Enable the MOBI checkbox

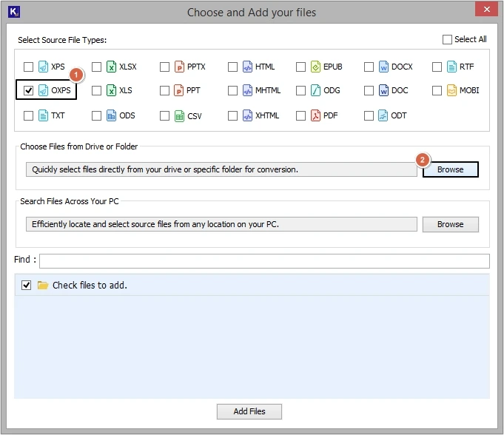[x=437, y=90]
